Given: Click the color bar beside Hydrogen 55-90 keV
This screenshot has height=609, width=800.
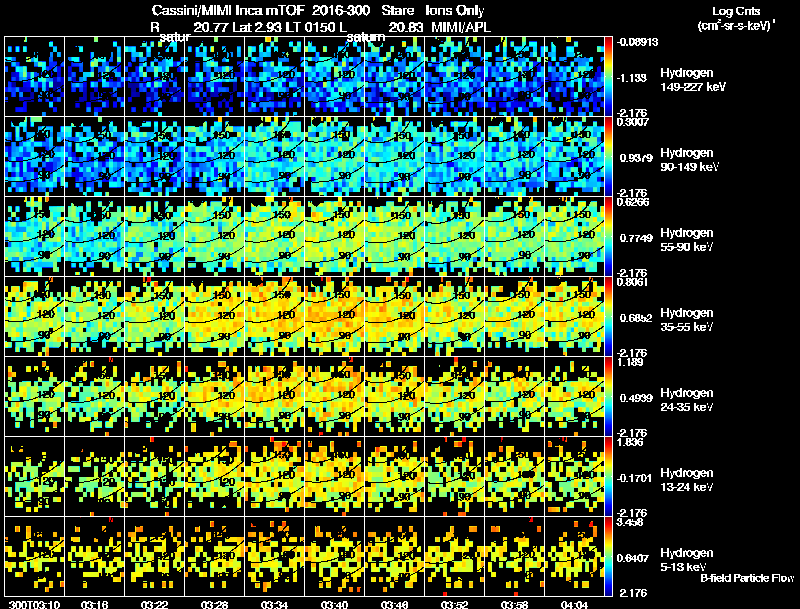Looking at the screenshot, I should pos(608,236).
